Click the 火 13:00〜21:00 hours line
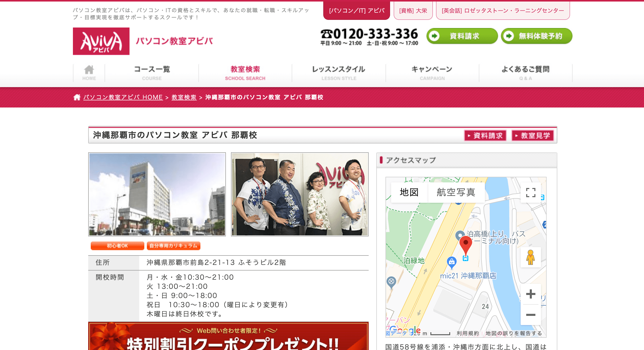The image size is (644, 350). click(x=177, y=286)
